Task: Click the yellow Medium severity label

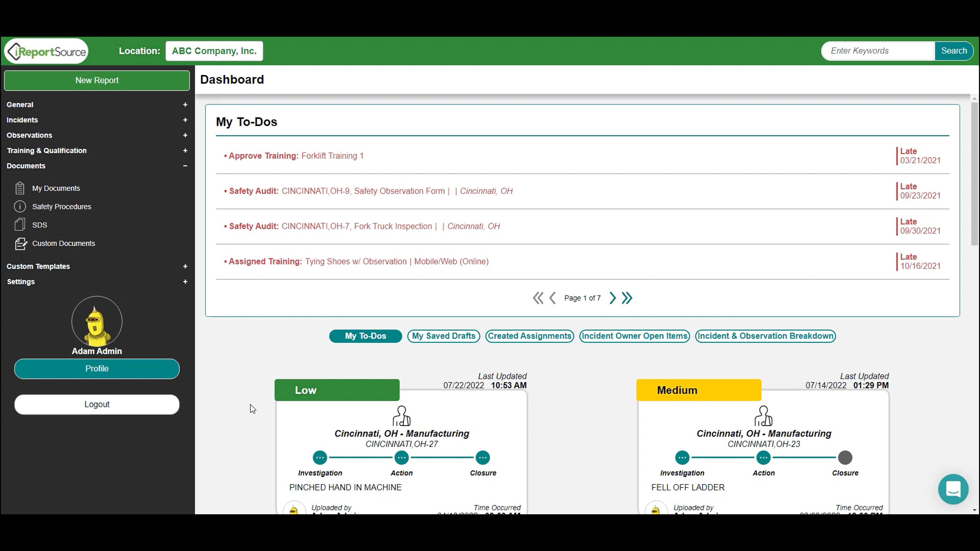Action: pyautogui.click(x=699, y=390)
